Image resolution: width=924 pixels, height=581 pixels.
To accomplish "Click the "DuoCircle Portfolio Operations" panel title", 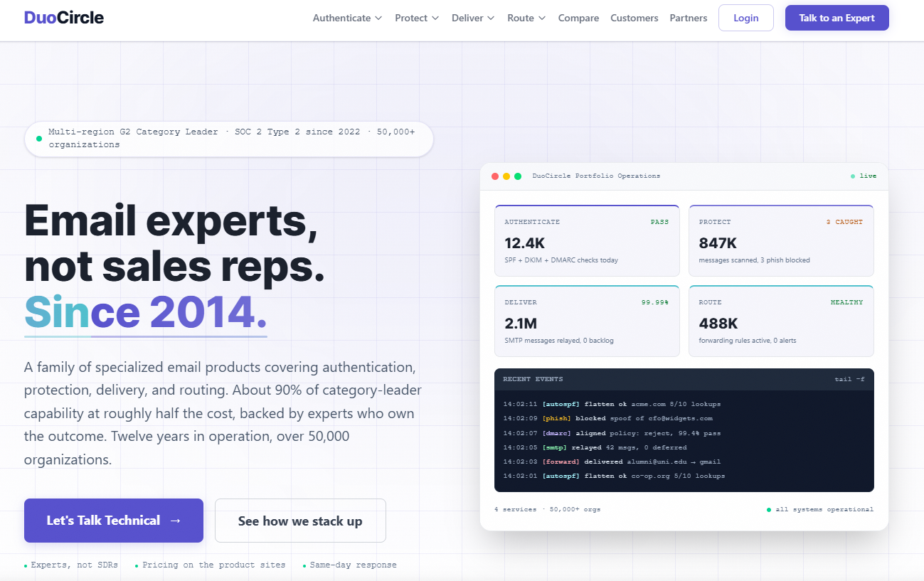I will click(x=596, y=176).
